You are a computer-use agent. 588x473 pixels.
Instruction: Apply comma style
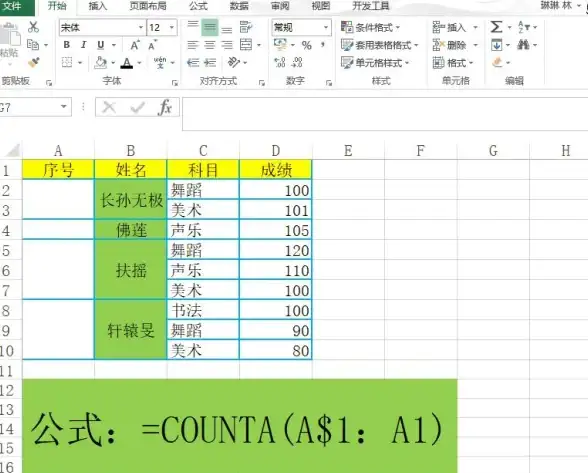tap(323, 45)
